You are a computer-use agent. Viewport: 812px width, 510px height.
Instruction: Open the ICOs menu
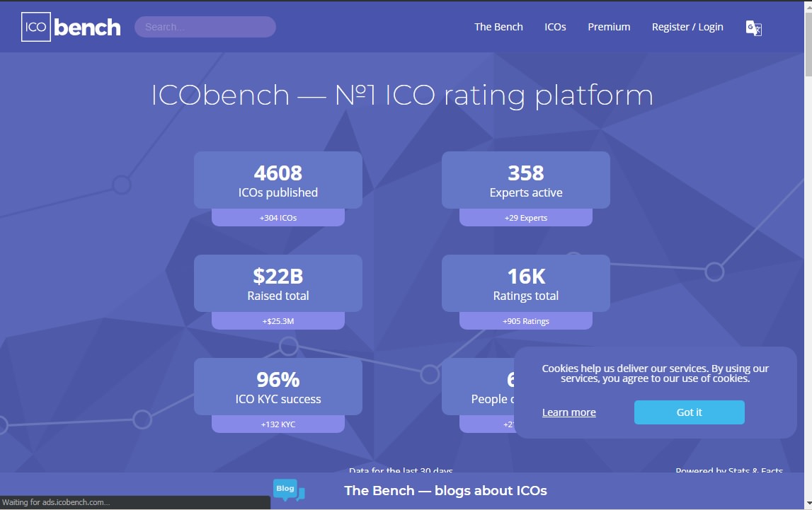555,27
